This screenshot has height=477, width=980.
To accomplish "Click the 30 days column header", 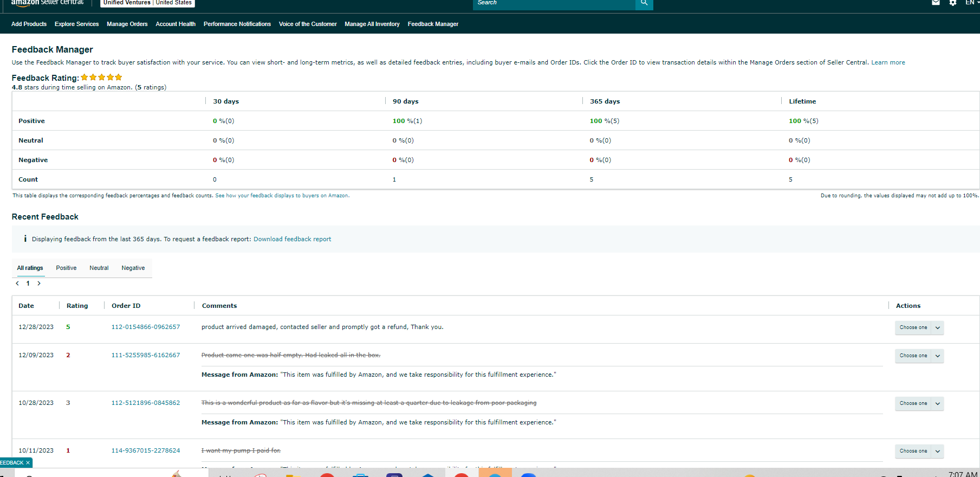I will tap(226, 101).
